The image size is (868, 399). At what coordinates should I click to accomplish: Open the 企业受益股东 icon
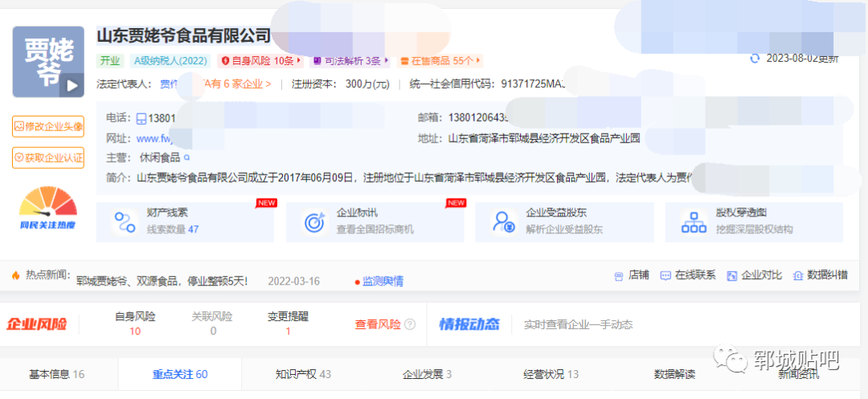click(504, 222)
